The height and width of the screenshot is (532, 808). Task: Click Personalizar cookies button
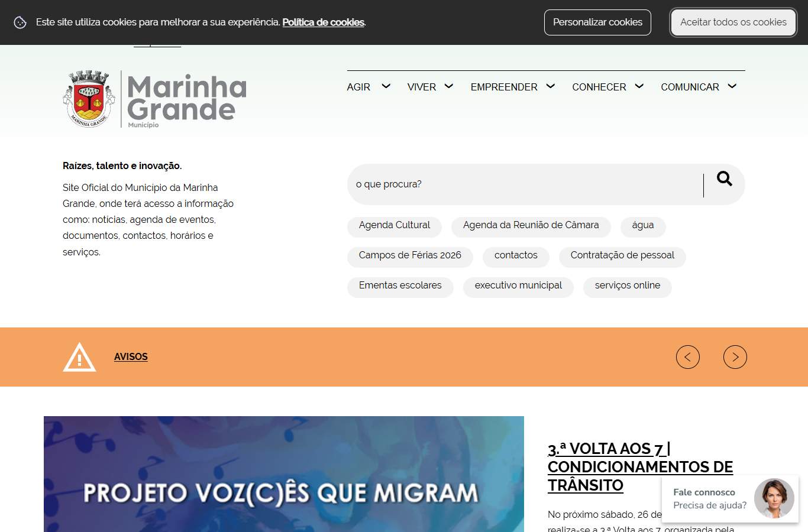[597, 22]
